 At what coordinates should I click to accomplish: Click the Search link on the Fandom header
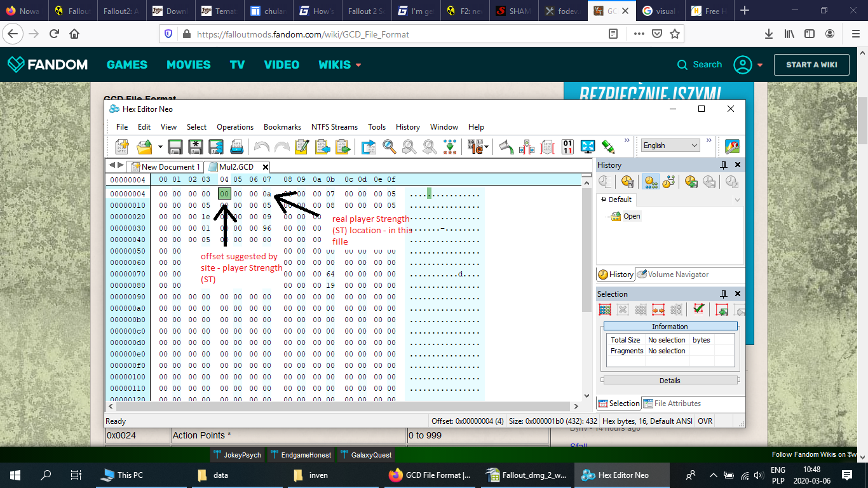tap(700, 65)
